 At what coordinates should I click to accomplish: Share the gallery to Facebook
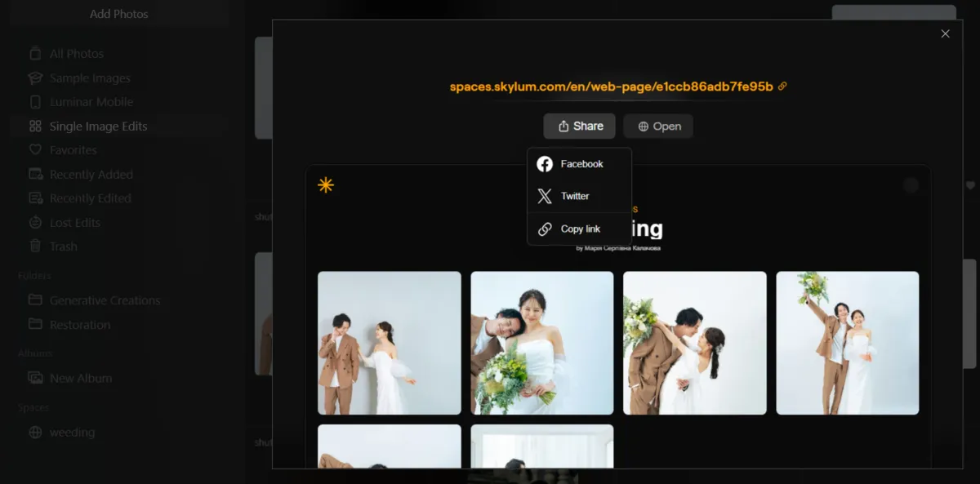[x=580, y=163]
